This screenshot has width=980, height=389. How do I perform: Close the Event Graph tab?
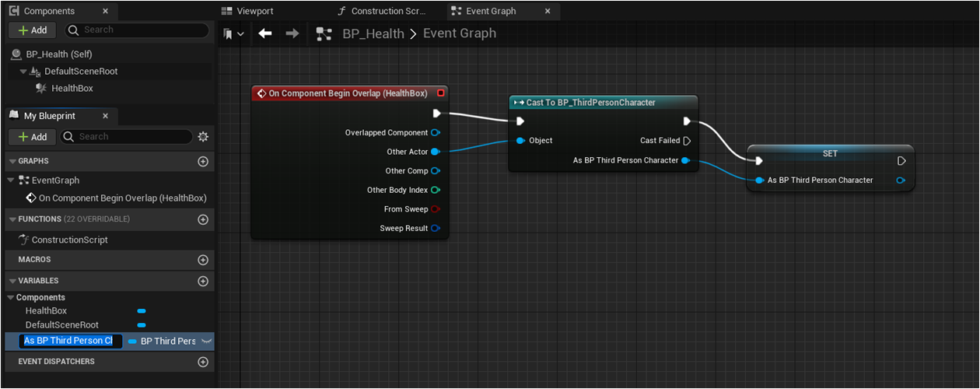coord(548,12)
